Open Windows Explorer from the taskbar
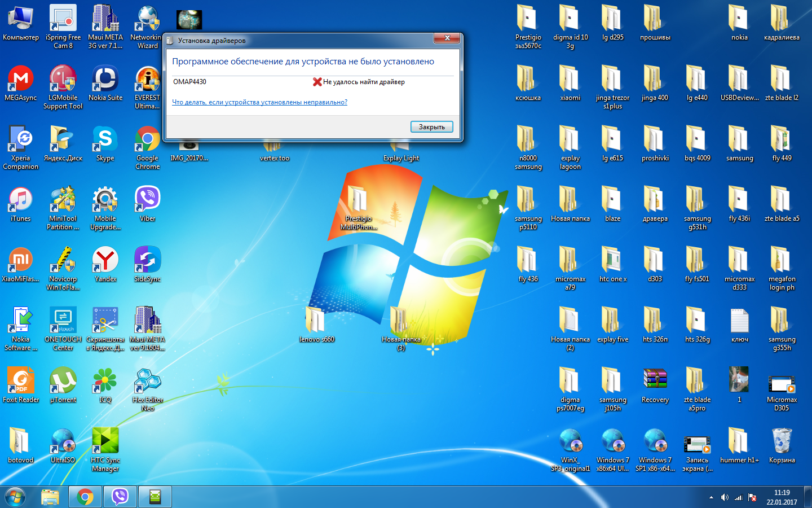Screen dimensions: 812x508 tap(50, 497)
